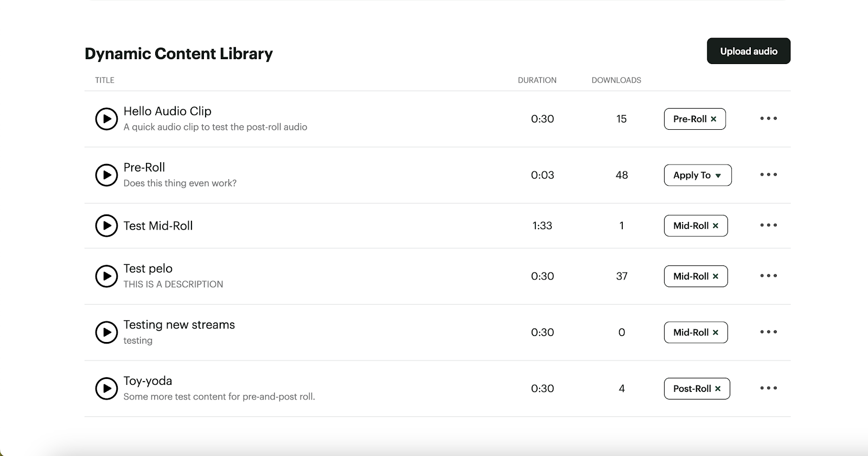This screenshot has height=456, width=868.
Task: Open more options for Pre-Roll row
Action: pos(768,175)
